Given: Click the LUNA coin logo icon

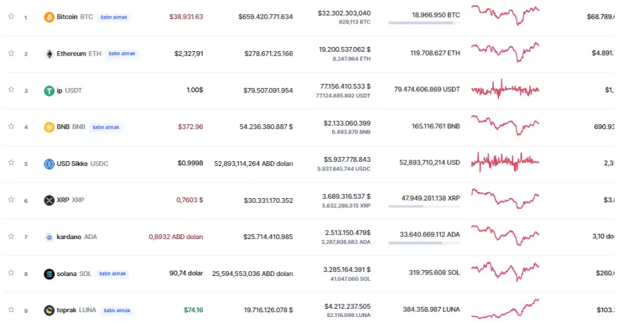Looking at the screenshot, I should [x=49, y=310].
